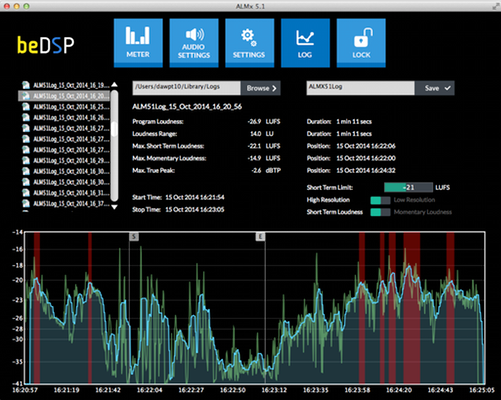501x400 pixels.
Task: Click the 16:22:04 time label on graph axis
Action: pos(149,390)
